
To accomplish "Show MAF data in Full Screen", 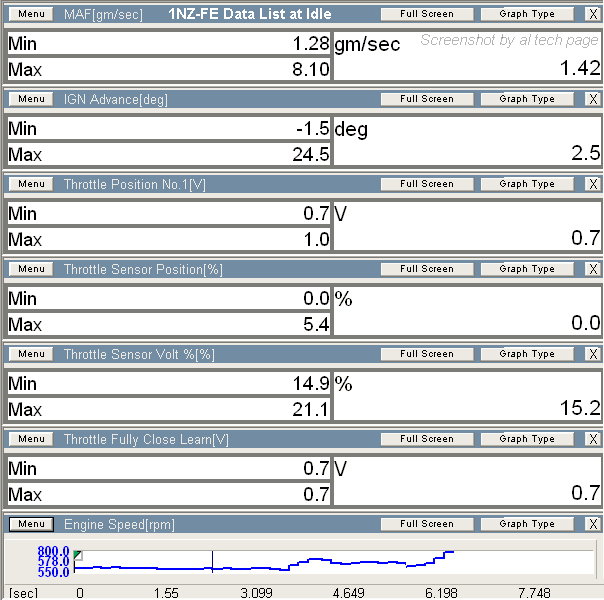I will [x=427, y=14].
